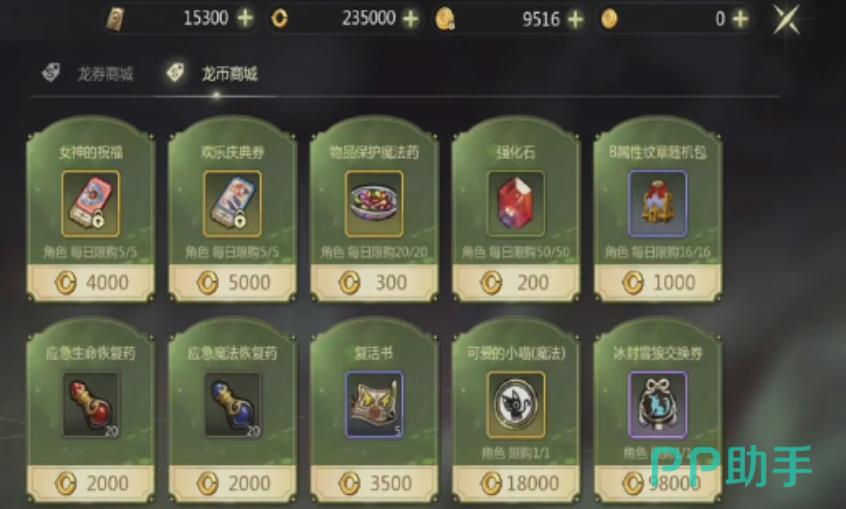Add more dragon tickets with plus beside 15300
The image size is (846, 509).
click(245, 18)
